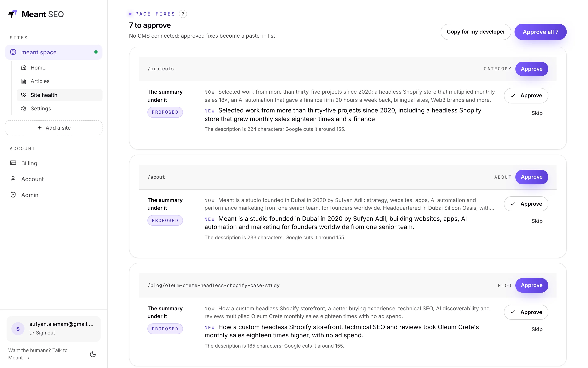The image size is (588, 368).
Task: Click the PROPOSED badge under the blog page
Action: click(x=165, y=329)
